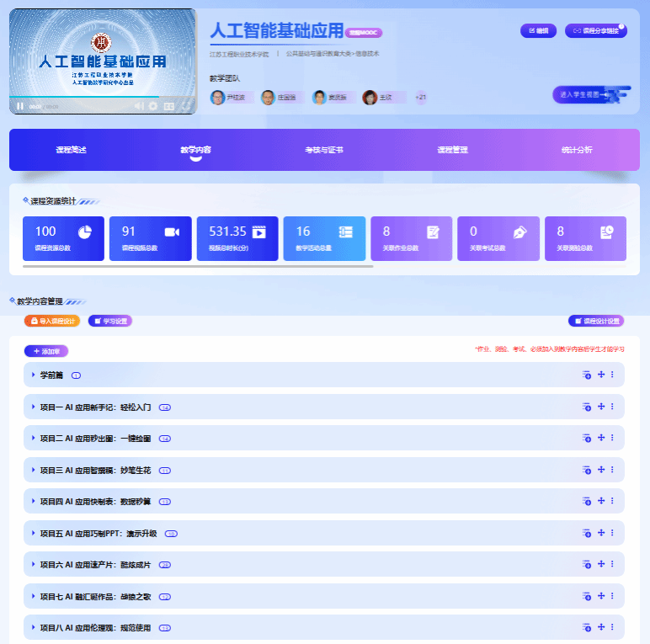The width and height of the screenshot is (650, 644).
Task: Click add-content icon on 项目四 row
Action: pyautogui.click(x=587, y=501)
